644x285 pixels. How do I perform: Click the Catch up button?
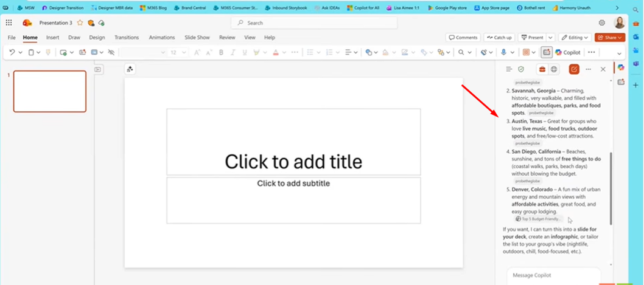click(499, 38)
